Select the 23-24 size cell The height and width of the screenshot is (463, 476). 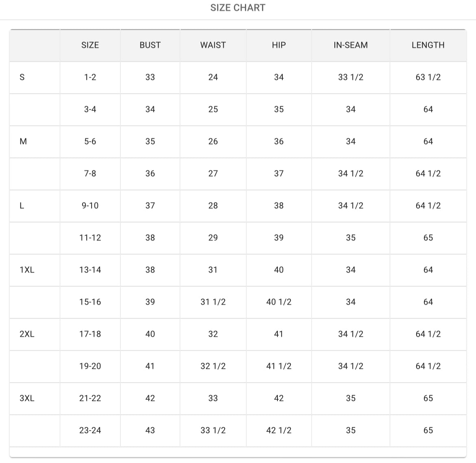tap(90, 430)
